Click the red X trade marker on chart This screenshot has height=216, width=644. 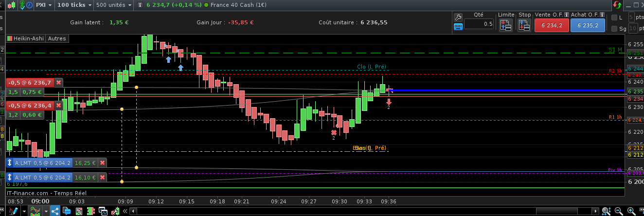[334, 132]
